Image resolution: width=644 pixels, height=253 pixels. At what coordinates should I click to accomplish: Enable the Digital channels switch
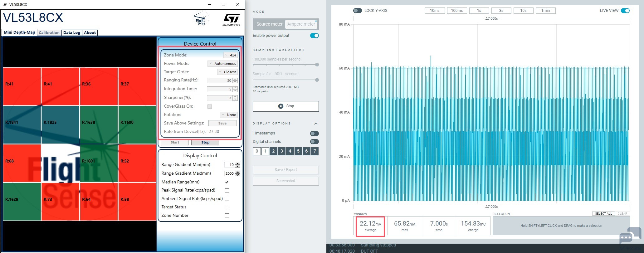(x=315, y=142)
